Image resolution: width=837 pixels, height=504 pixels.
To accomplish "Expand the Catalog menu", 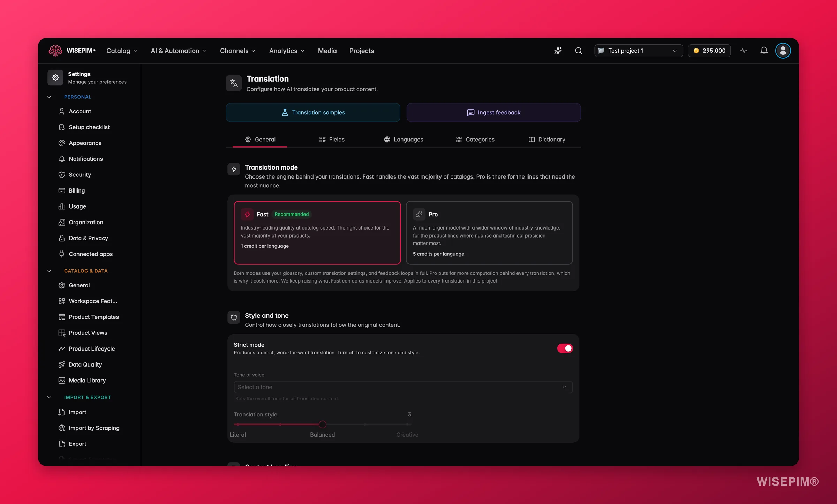I will (x=122, y=51).
